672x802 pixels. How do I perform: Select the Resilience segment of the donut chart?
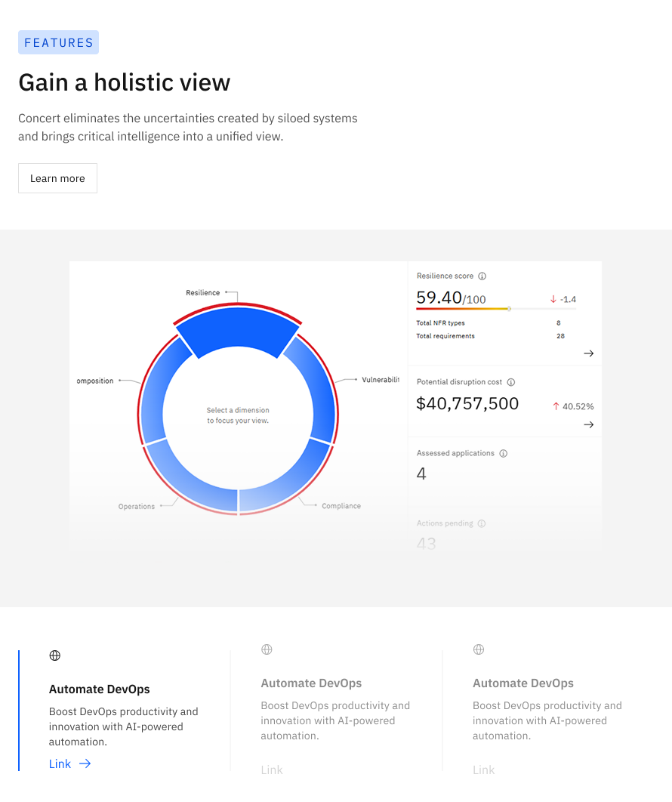[238, 327]
